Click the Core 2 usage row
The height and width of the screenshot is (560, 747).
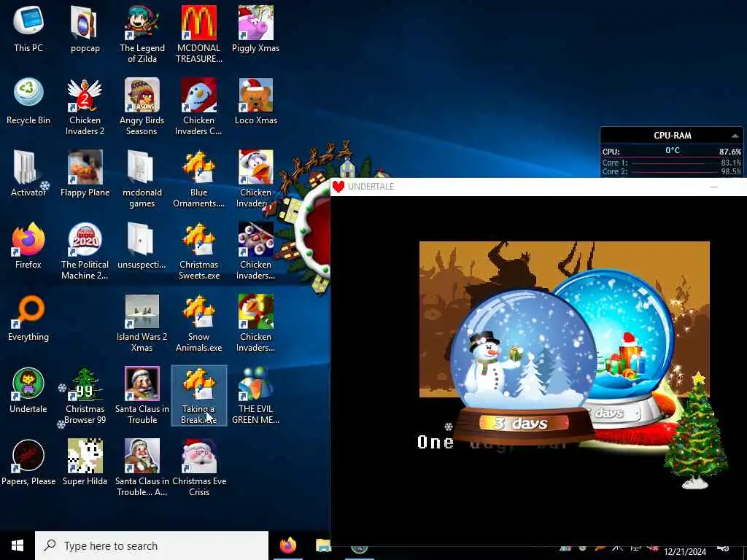(672, 171)
